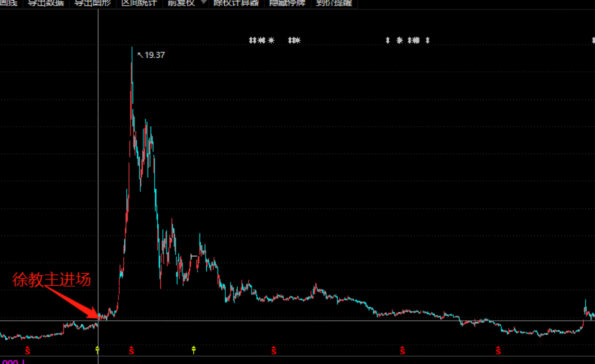Click the rightmost red S marker
This screenshot has width=595, height=364.
point(498,350)
